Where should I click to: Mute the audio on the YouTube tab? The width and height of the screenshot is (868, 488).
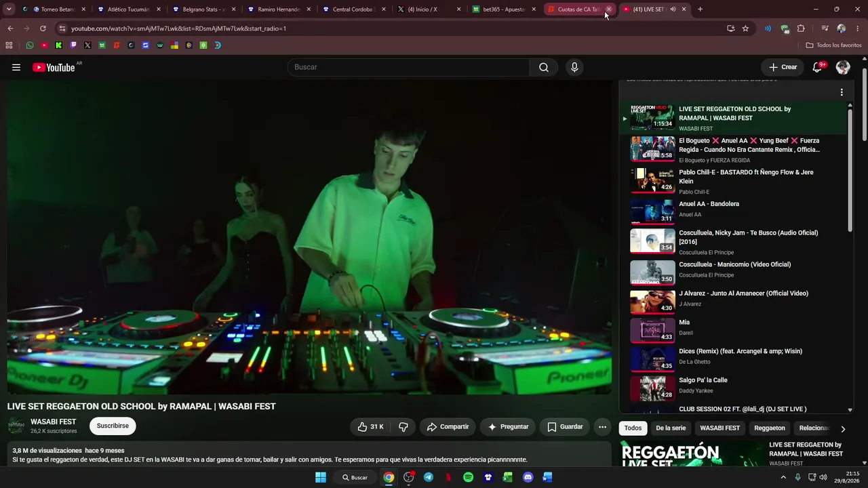tap(673, 9)
